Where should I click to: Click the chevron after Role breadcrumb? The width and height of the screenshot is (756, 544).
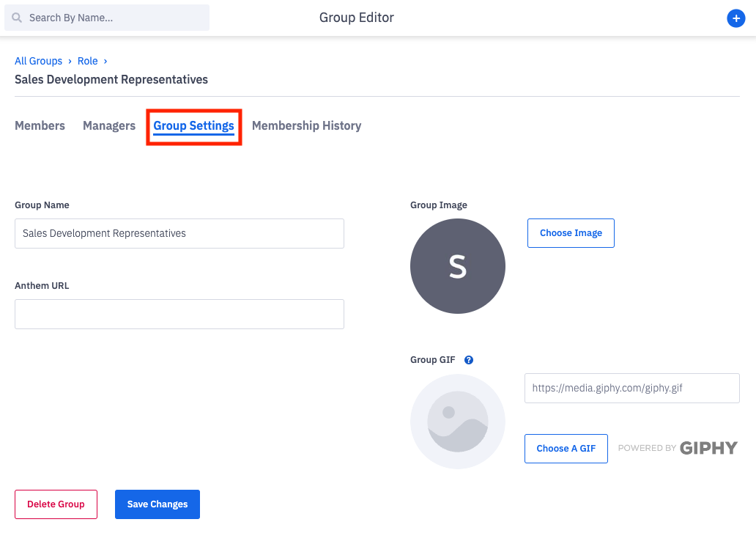click(x=105, y=61)
